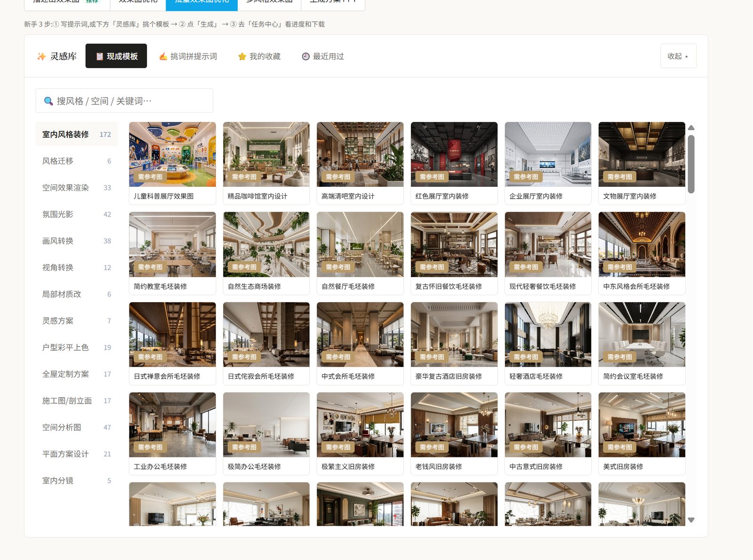
Task: Click the scroll up arrow of template list
Action: [691, 128]
